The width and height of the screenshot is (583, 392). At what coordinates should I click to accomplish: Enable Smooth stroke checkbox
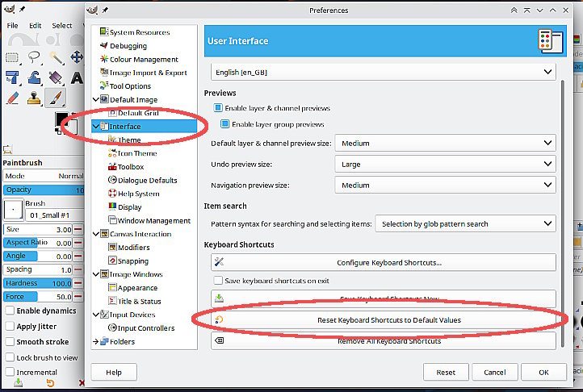point(10,341)
